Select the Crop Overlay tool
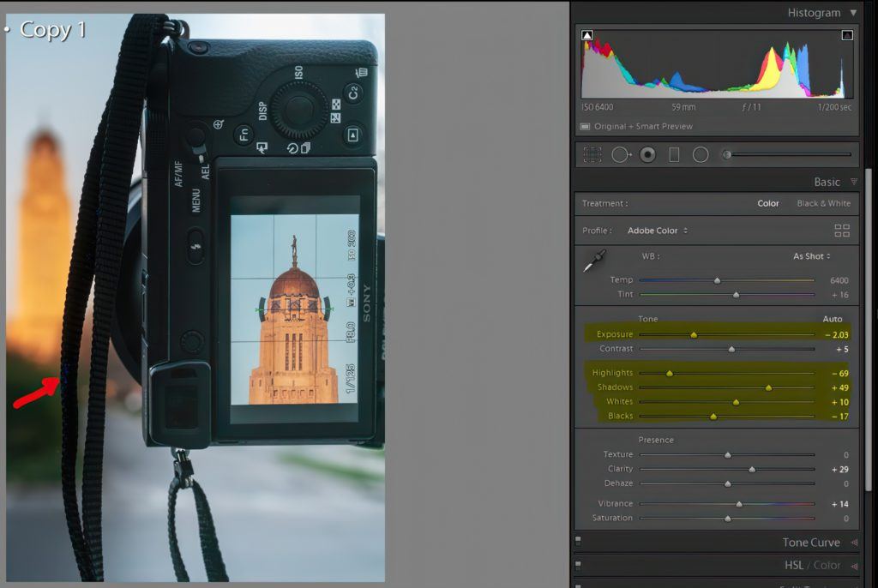Screen dimensions: 878x588 (x=592, y=155)
